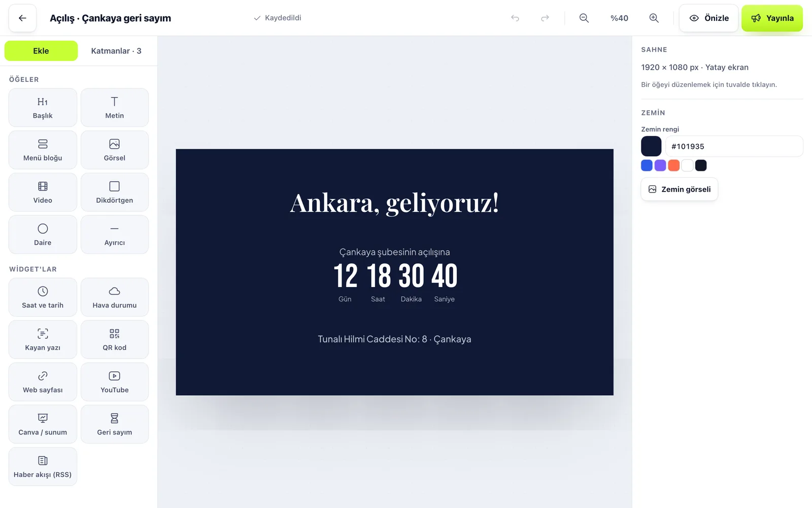Add the Haber akışı (RSS) widget
This screenshot has width=812, height=508.
(43, 466)
